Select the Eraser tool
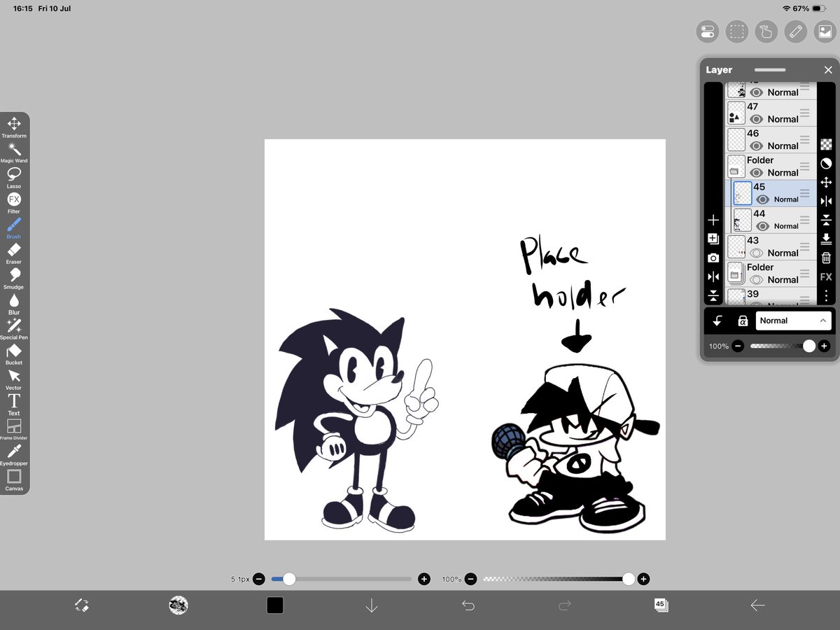Viewport: 840px width, 630px height. pos(14,253)
